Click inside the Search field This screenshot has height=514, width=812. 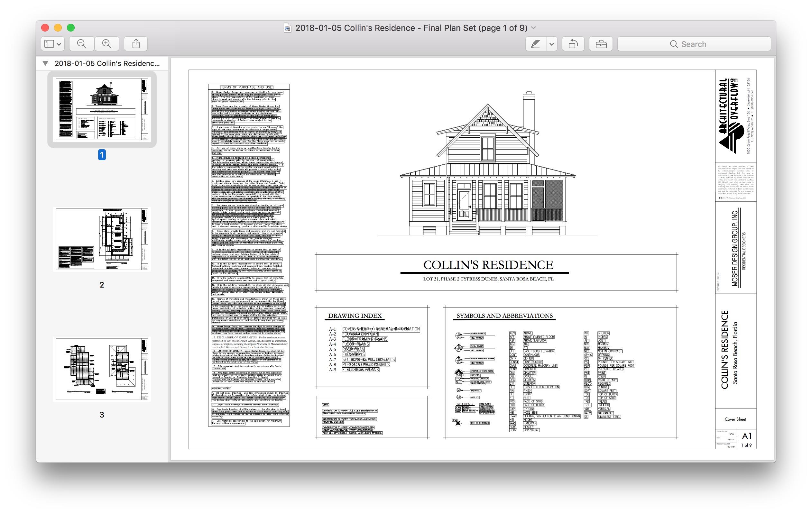(x=694, y=44)
